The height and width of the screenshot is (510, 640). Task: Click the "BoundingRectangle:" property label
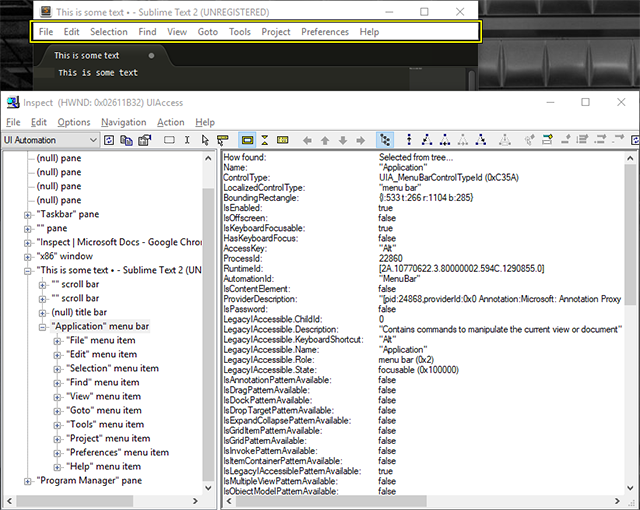261,198
